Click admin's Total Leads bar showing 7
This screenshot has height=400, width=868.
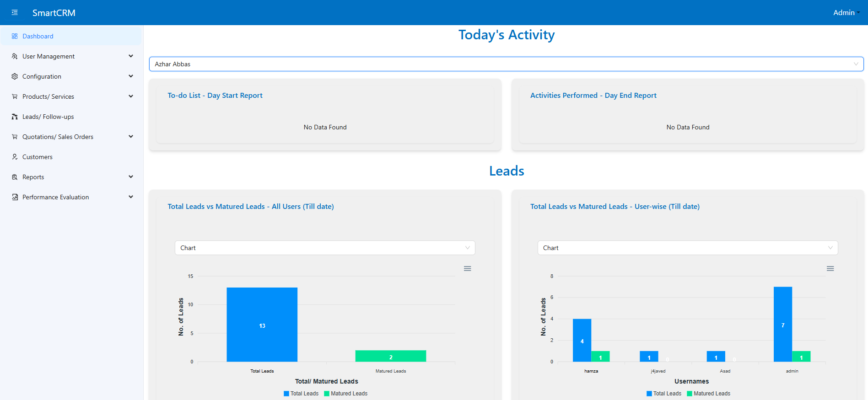pyautogui.click(x=783, y=324)
